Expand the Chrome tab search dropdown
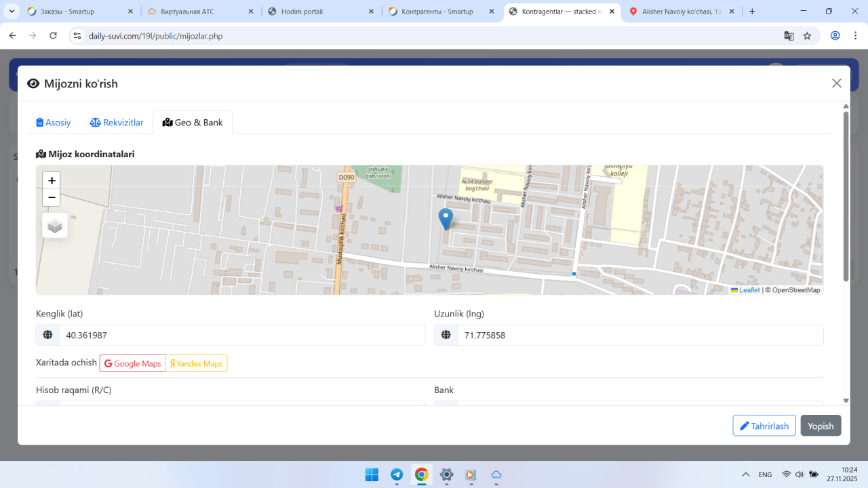The image size is (868, 488). coord(12,12)
